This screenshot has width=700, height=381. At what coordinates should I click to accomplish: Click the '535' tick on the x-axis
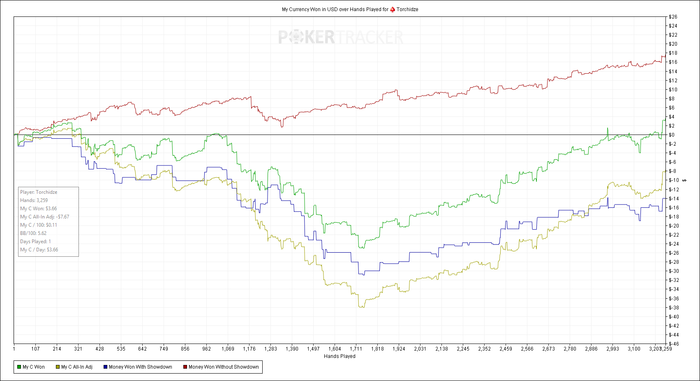pos(121,349)
